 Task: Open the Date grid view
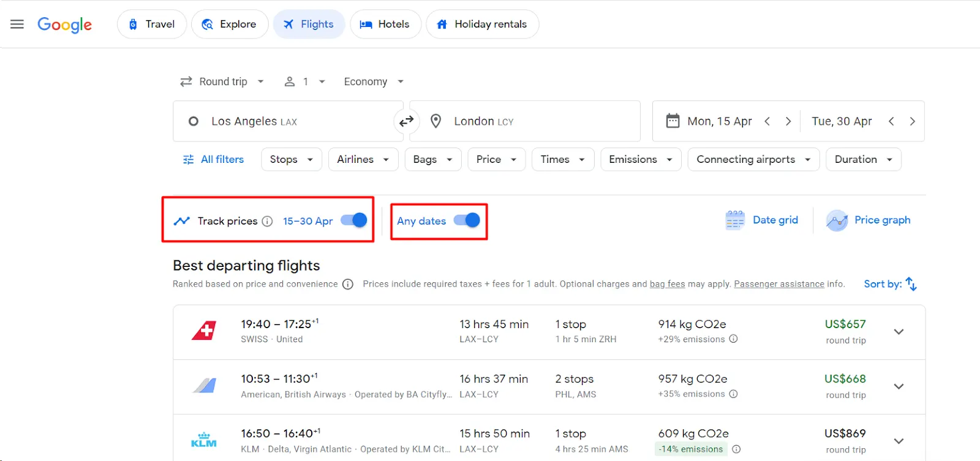(x=762, y=220)
